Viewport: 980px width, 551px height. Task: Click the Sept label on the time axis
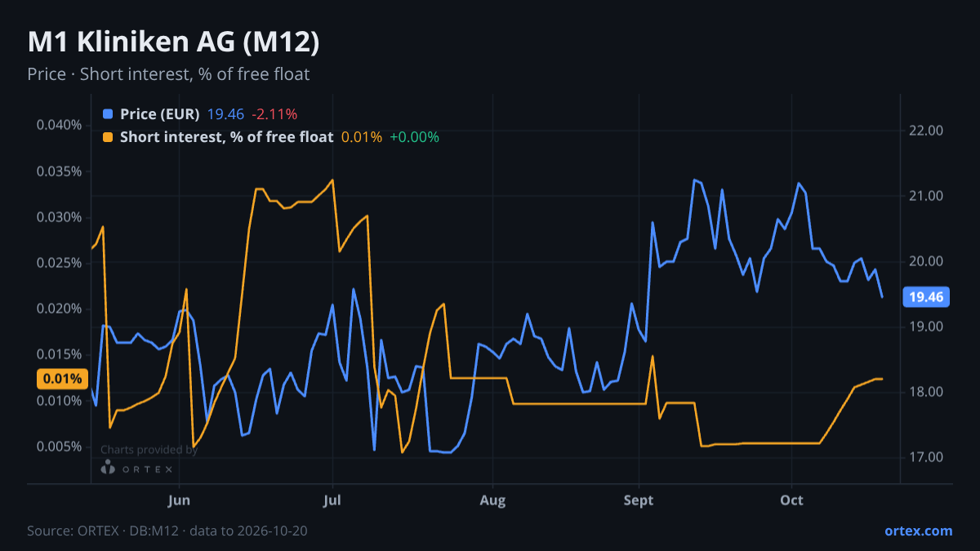[x=639, y=500]
